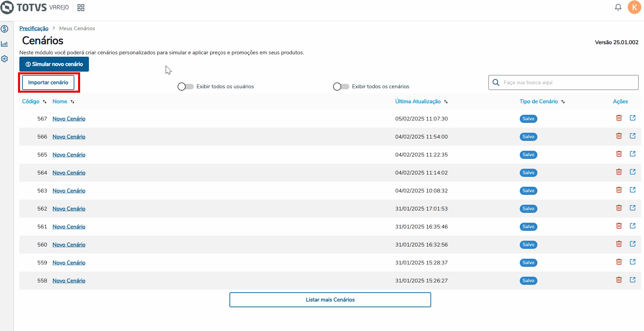Open the apps grid menu icon
The image size is (644, 331).
click(81, 7)
